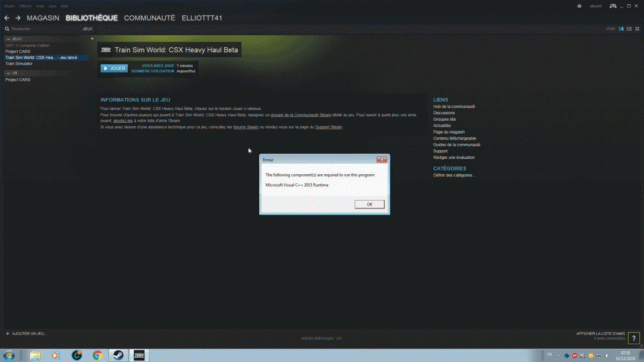The image size is (644, 362).
Task: Switch to grid view layout
Action: [x=636, y=28]
